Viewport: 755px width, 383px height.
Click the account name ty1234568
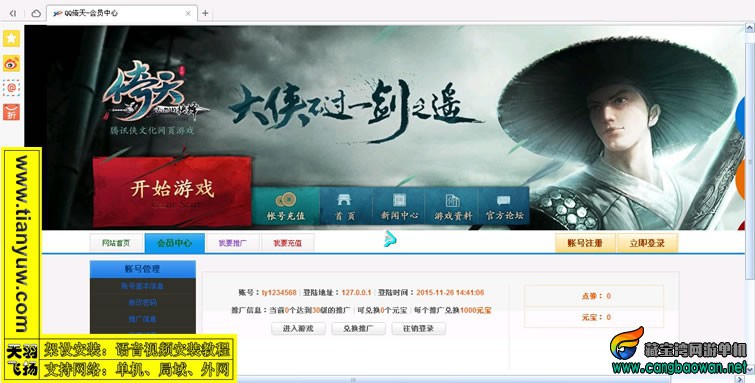coord(279,292)
